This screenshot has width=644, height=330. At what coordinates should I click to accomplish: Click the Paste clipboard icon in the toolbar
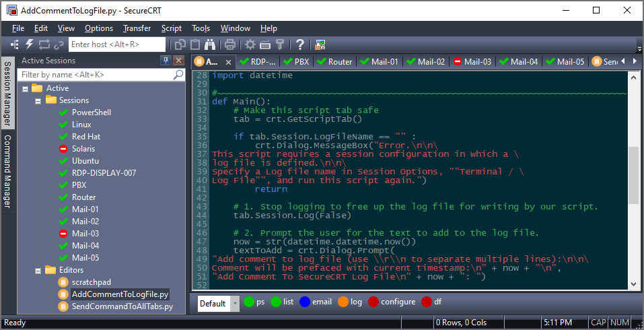pos(195,44)
